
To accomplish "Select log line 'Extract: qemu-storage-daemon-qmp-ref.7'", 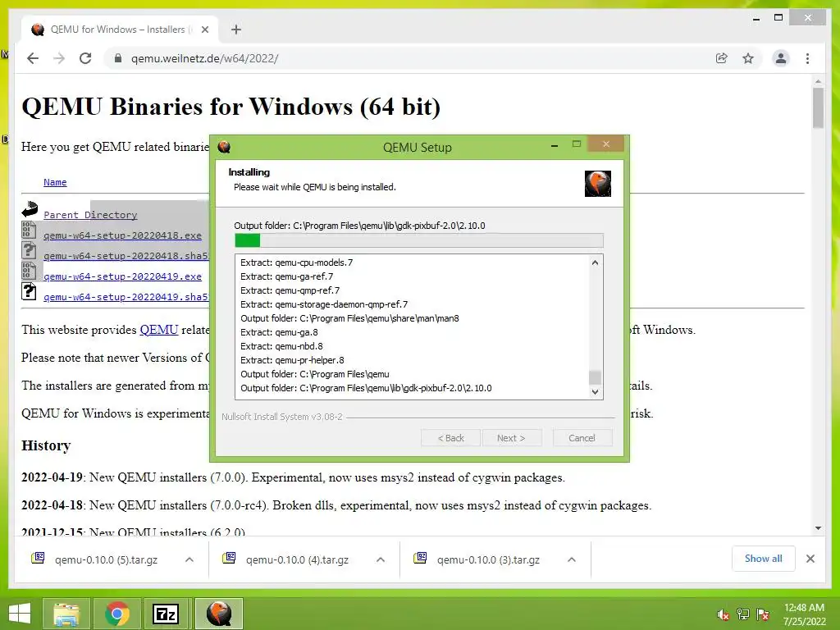I will click(323, 304).
